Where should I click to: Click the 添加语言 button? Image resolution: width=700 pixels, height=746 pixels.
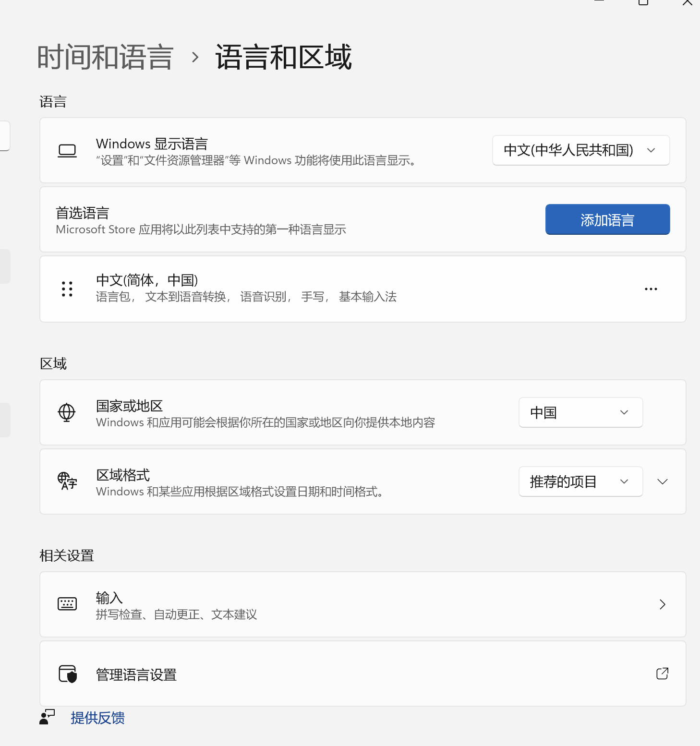(607, 219)
